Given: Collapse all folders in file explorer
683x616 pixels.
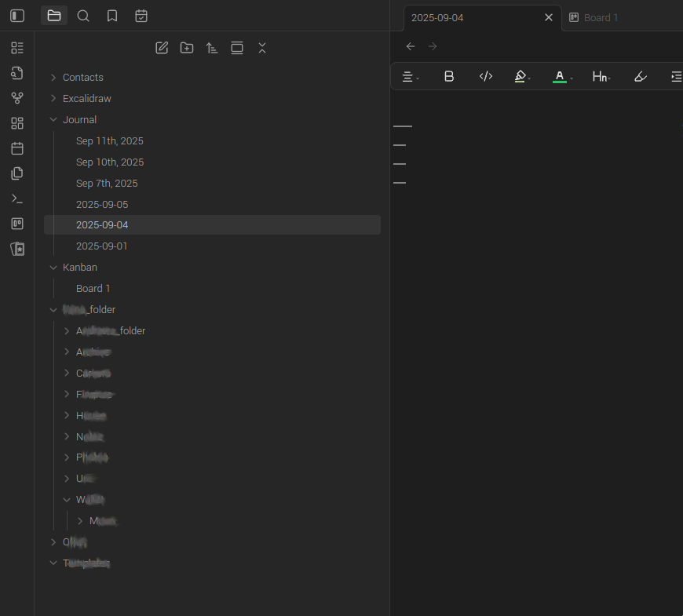Looking at the screenshot, I should (x=262, y=48).
